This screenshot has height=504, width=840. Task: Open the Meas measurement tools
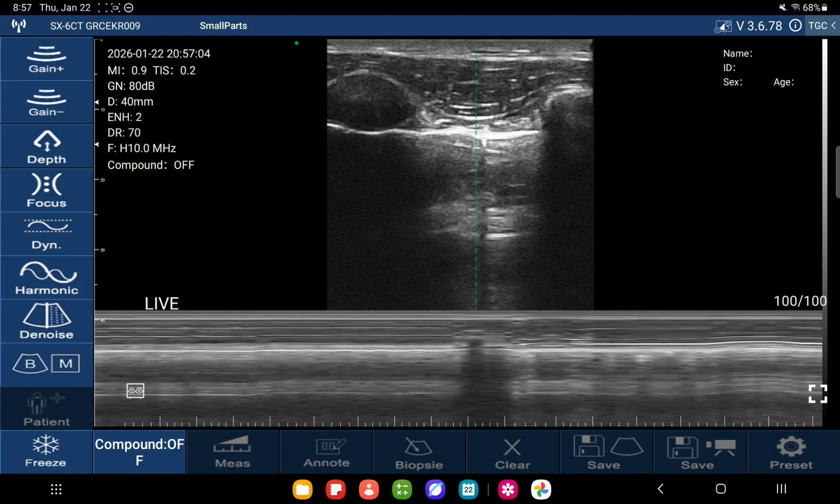(x=233, y=452)
